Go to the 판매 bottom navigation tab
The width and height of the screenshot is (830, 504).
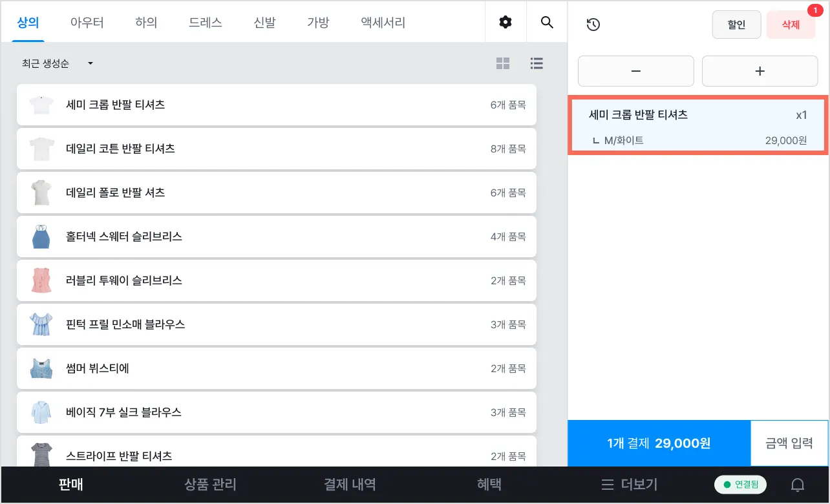pyautogui.click(x=72, y=485)
